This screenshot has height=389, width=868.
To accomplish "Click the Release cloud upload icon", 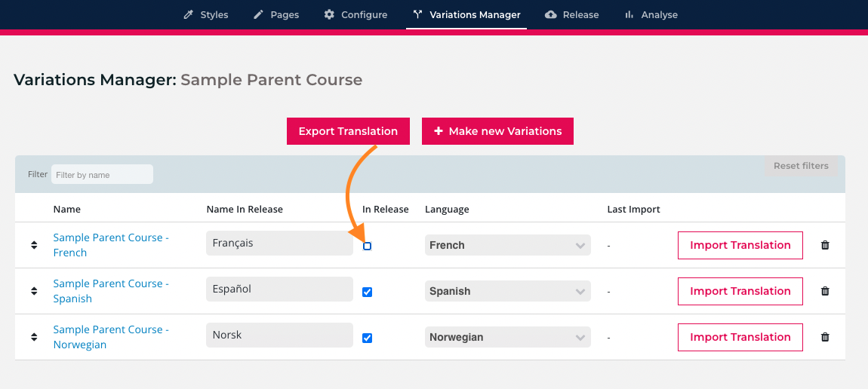I will tap(551, 15).
